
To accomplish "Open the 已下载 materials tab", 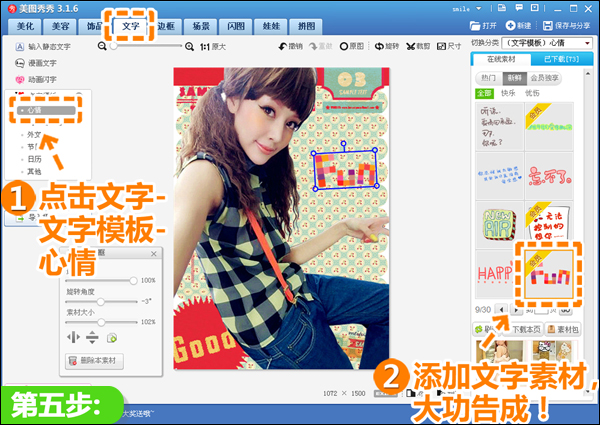I will coord(561,59).
